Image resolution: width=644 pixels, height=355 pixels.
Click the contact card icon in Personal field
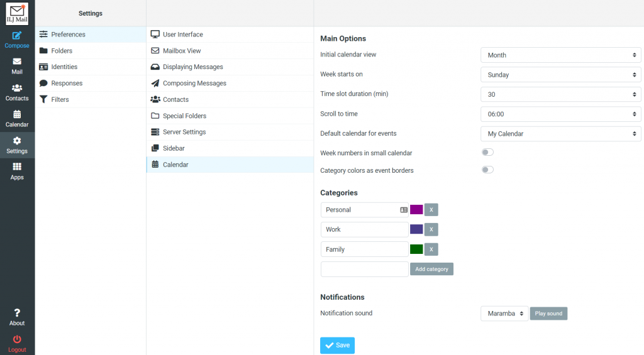[404, 210]
